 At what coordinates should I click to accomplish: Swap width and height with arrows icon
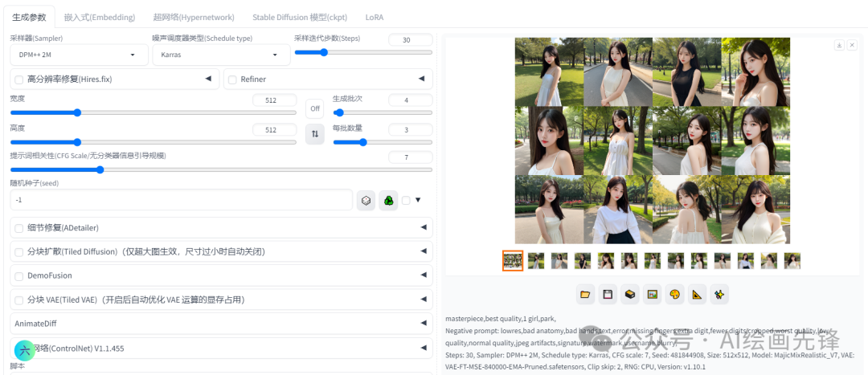315,134
